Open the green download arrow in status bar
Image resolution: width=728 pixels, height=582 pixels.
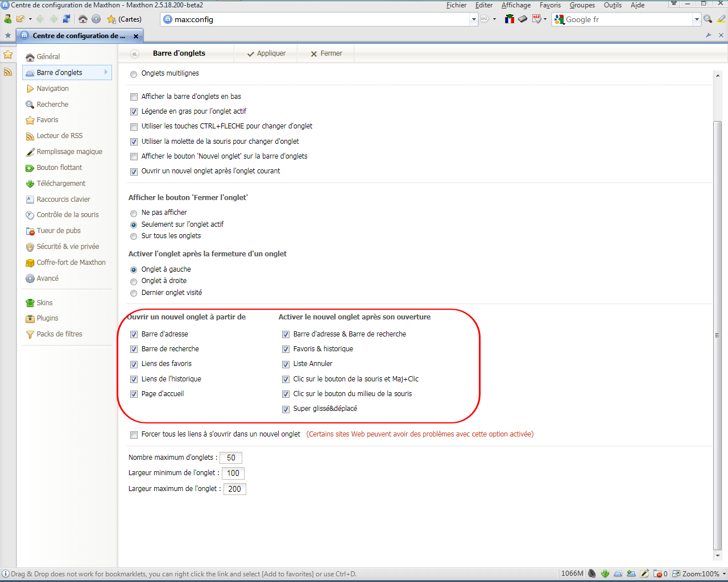[x=605, y=573]
